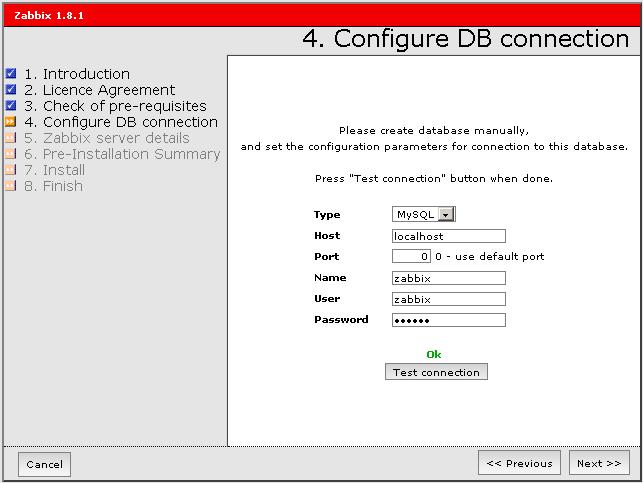Viewport: 643px width, 483px height.
Task: Proceed with the Next >> button
Action: 599,463
